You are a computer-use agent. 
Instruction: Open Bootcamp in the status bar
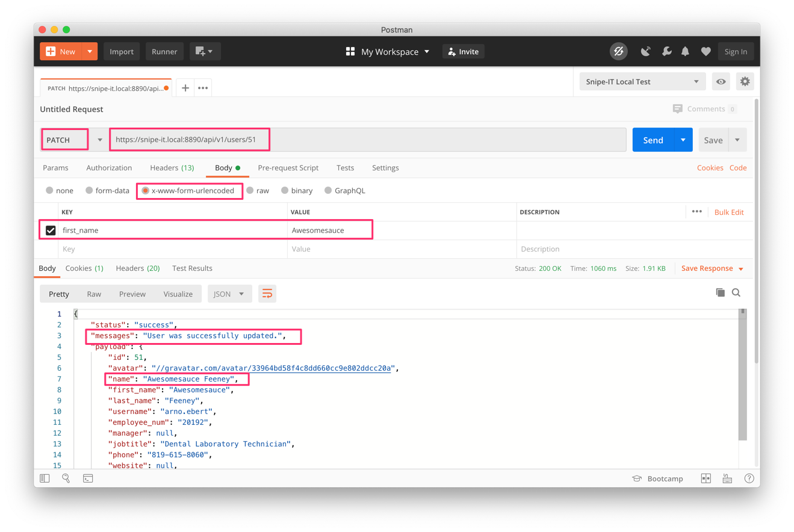coord(657,478)
